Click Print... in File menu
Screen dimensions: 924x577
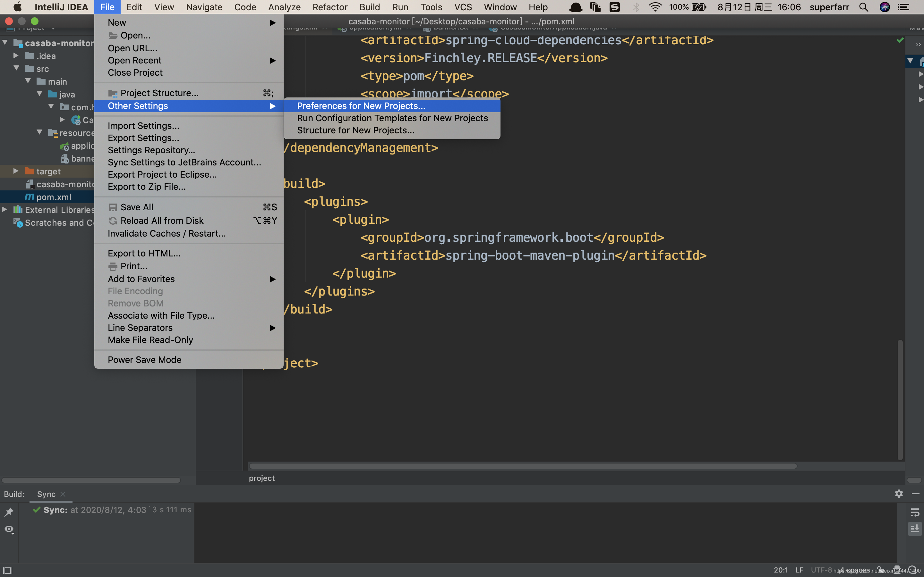[134, 266]
